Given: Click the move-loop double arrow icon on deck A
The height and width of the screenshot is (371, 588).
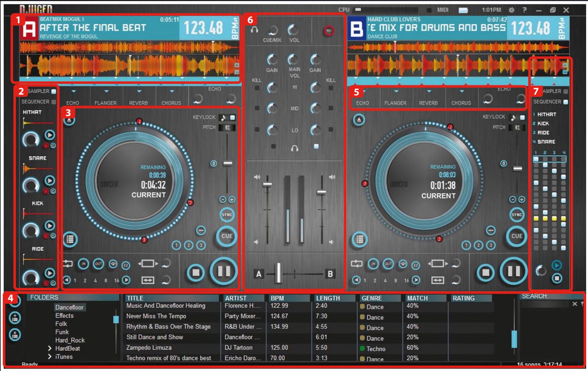Looking at the screenshot, I should [x=147, y=280].
